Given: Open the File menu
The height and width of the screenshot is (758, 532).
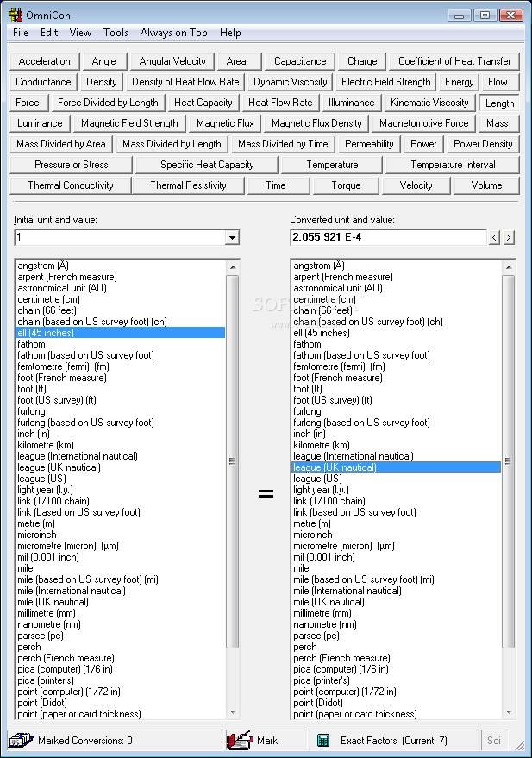Looking at the screenshot, I should pyautogui.click(x=21, y=33).
